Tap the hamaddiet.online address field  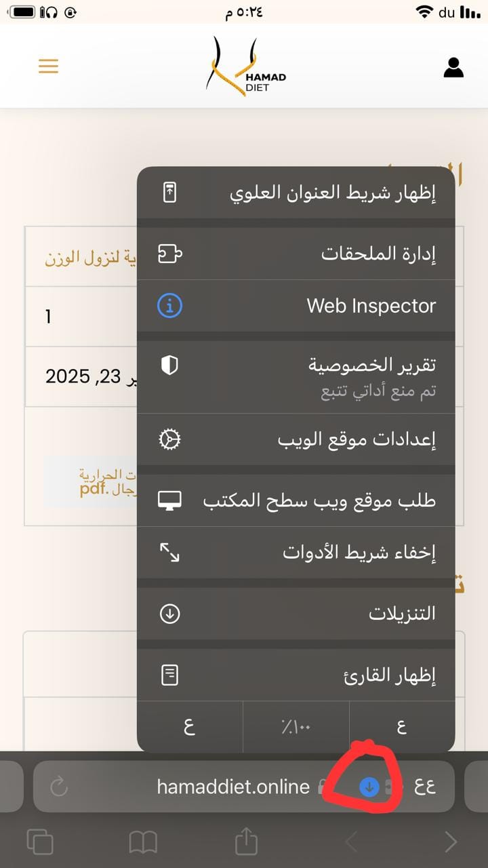click(233, 787)
